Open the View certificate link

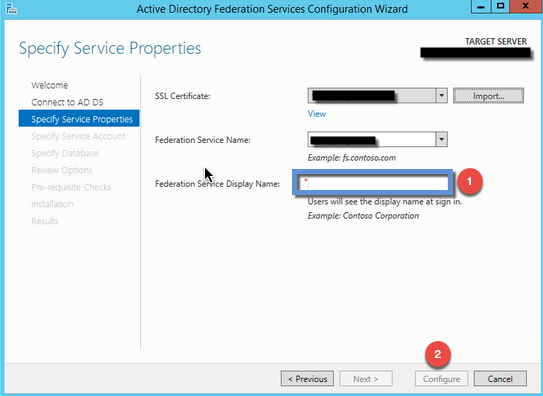point(317,114)
